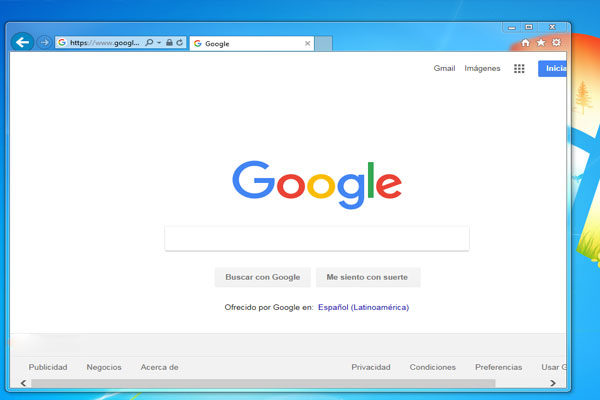Click the security lock icon
The image size is (600, 400).
point(169,42)
